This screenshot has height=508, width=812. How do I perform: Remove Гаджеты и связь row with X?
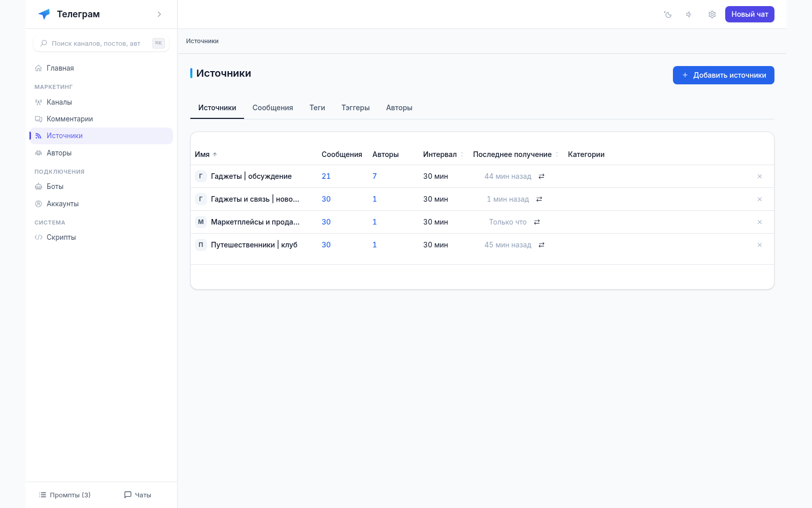click(760, 199)
